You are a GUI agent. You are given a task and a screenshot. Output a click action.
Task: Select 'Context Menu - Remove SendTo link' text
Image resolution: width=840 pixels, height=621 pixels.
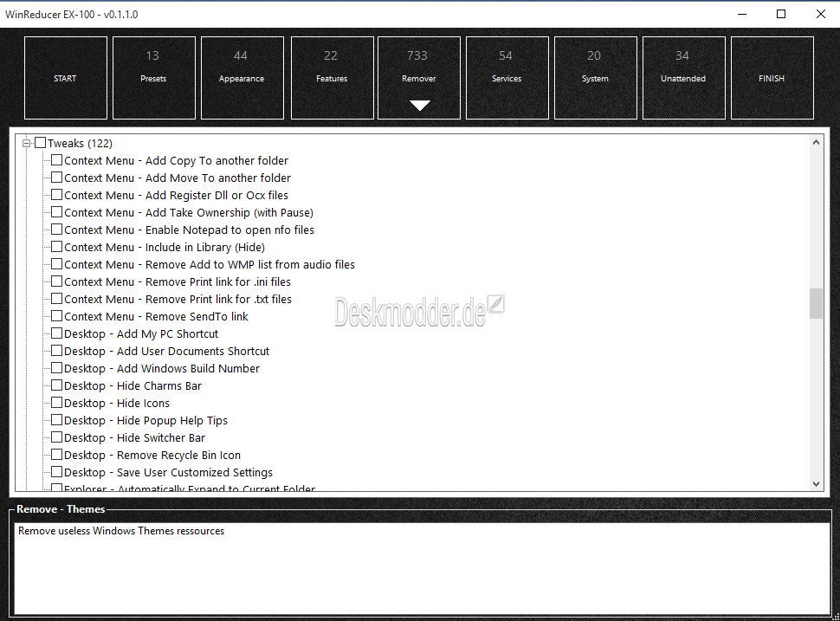click(x=157, y=317)
